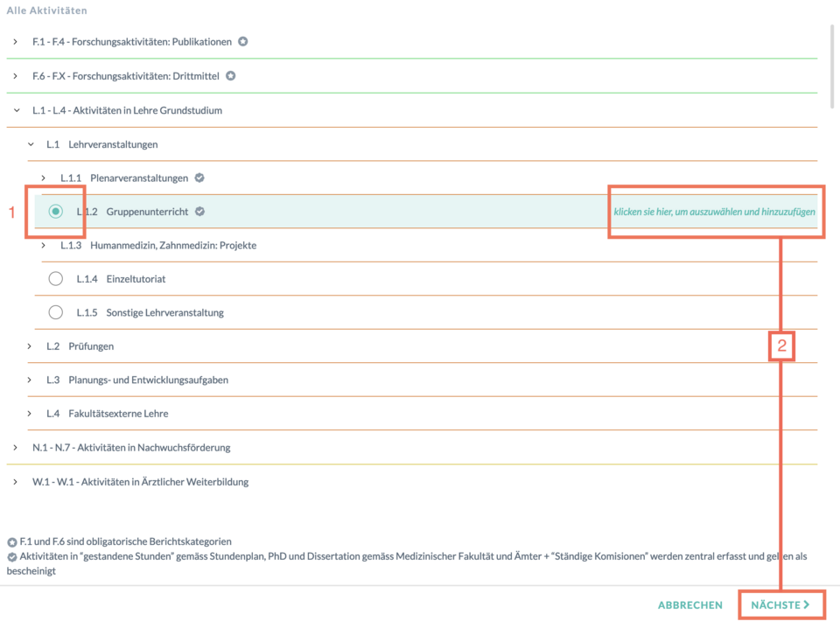Click checkmark badge next to Gruppenunterricht

pos(199,212)
